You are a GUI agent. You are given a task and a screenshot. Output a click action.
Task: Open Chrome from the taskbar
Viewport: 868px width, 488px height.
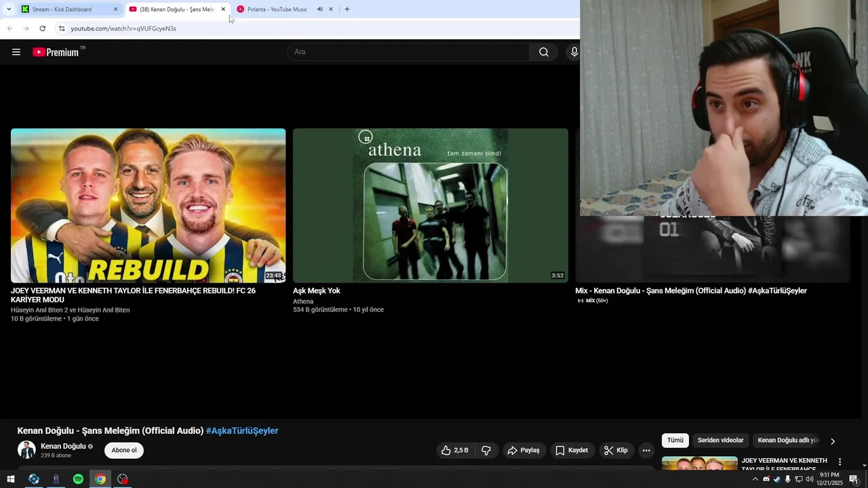pos(100,479)
